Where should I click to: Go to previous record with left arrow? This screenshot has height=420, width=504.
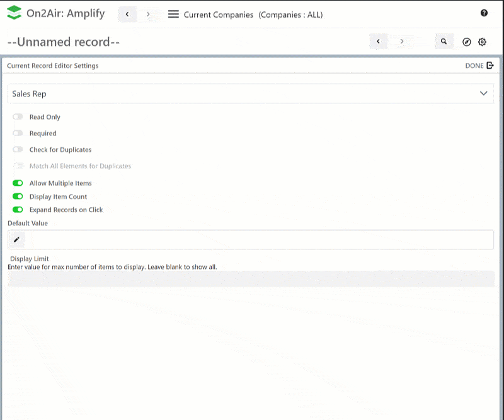coord(378,42)
